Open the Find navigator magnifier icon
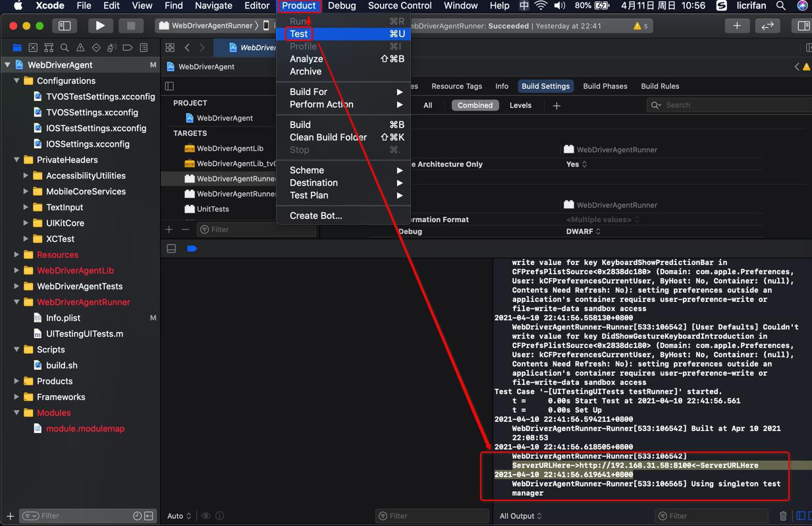This screenshot has height=526, width=812. click(x=65, y=47)
